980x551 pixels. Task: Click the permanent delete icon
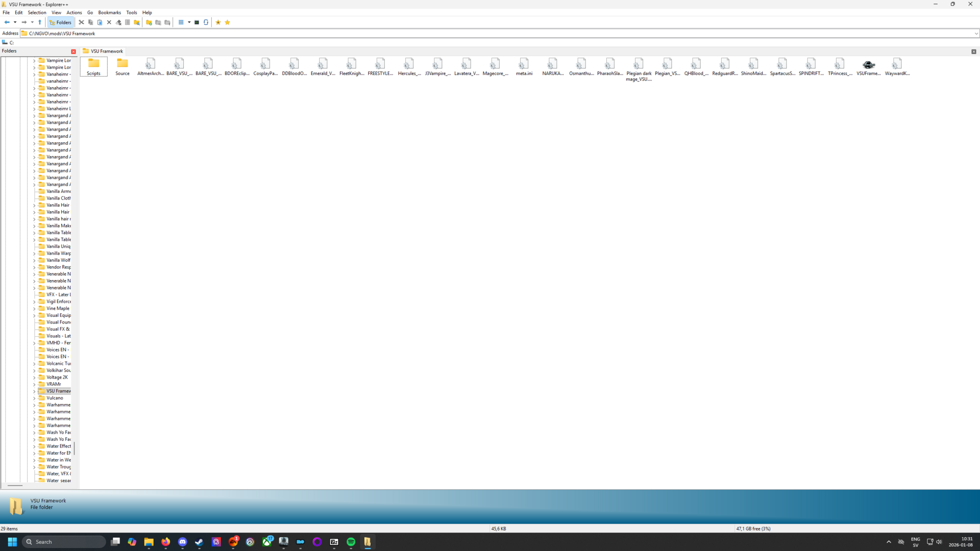[118, 22]
